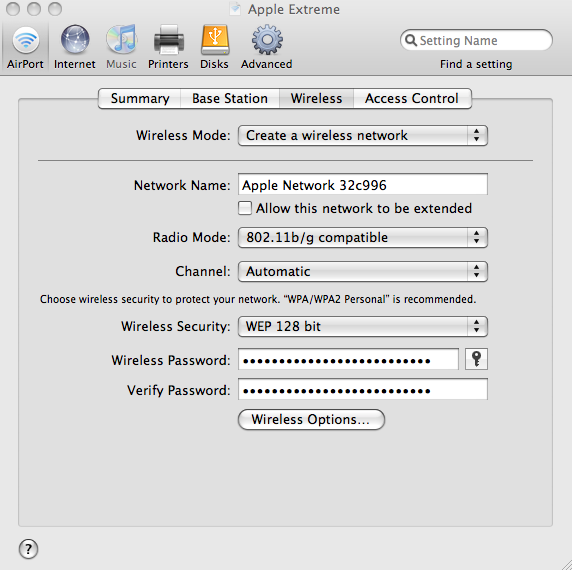Switch to the Base Station tab
The height and width of the screenshot is (570, 572).
230,98
